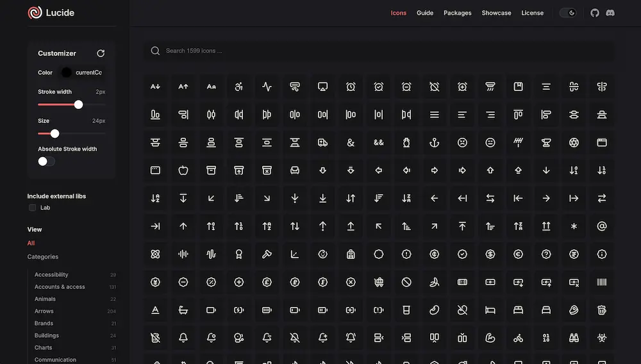
Task: Toggle the dark mode theme switch
Action: [568, 13]
